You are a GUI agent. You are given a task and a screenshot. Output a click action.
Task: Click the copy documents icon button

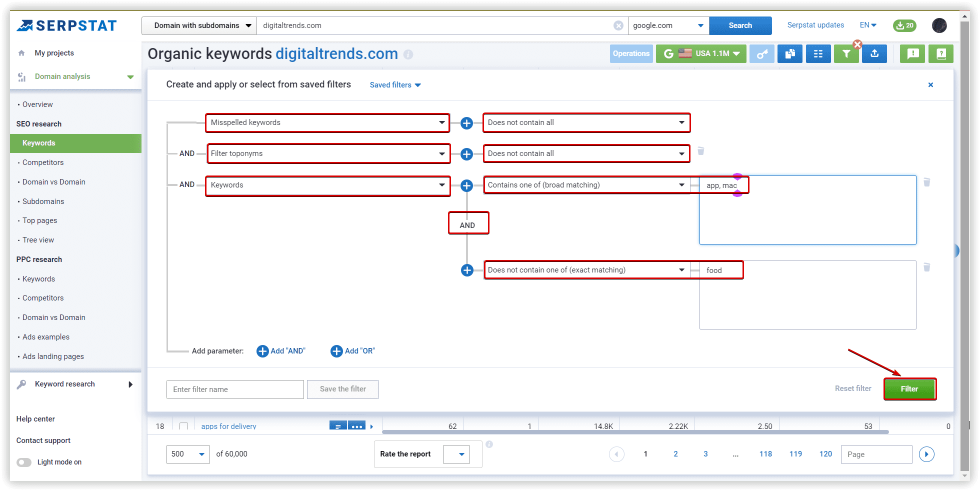coord(790,53)
